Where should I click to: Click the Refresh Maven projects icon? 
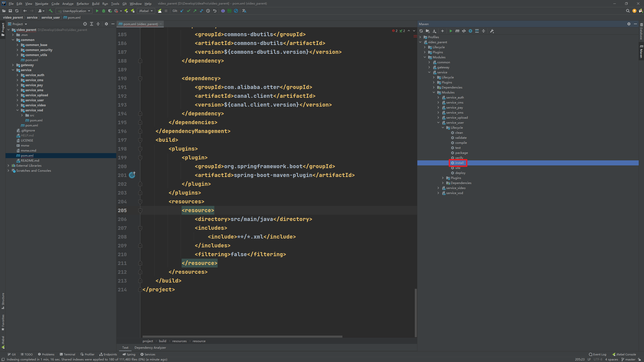point(421,30)
